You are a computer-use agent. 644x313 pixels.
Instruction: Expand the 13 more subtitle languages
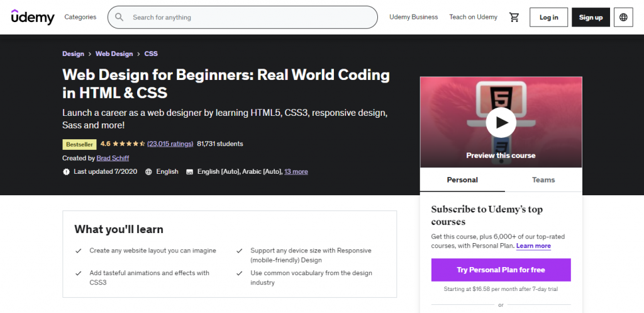296,171
